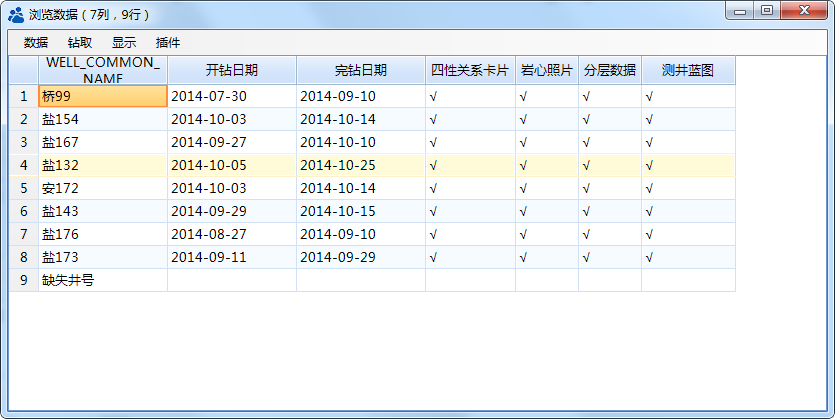Viewport: 835px width, 419px height.
Task: Select row header number 5
Action: point(24,188)
